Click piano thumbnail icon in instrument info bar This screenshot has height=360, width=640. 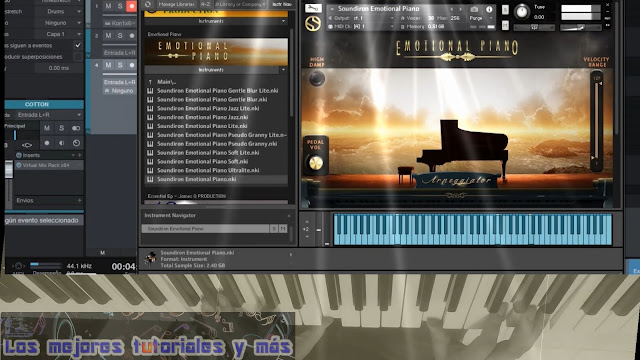[151, 258]
